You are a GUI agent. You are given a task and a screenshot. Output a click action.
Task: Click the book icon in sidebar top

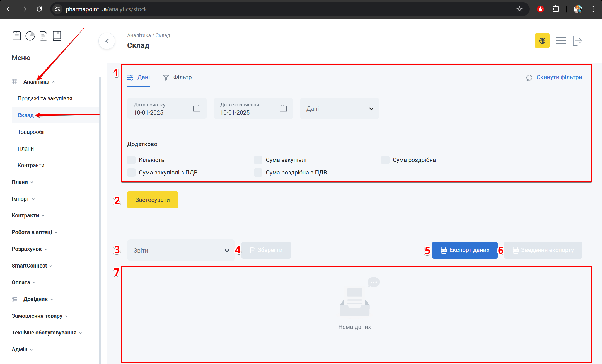point(57,36)
